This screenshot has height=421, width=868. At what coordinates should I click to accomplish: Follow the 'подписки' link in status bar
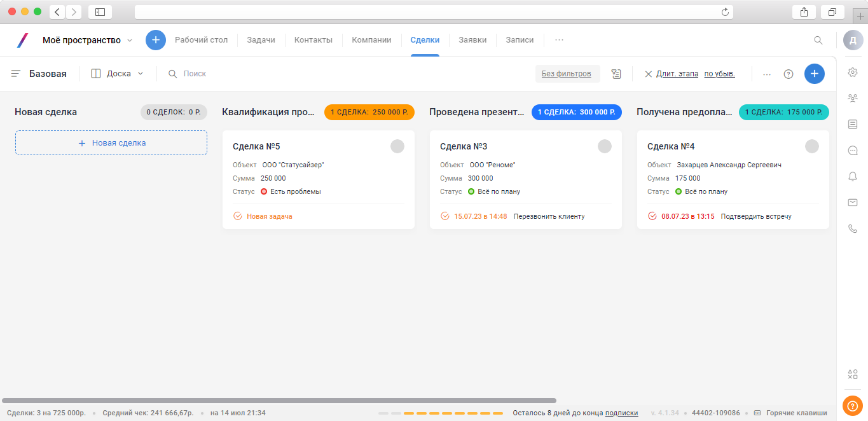(x=621, y=413)
